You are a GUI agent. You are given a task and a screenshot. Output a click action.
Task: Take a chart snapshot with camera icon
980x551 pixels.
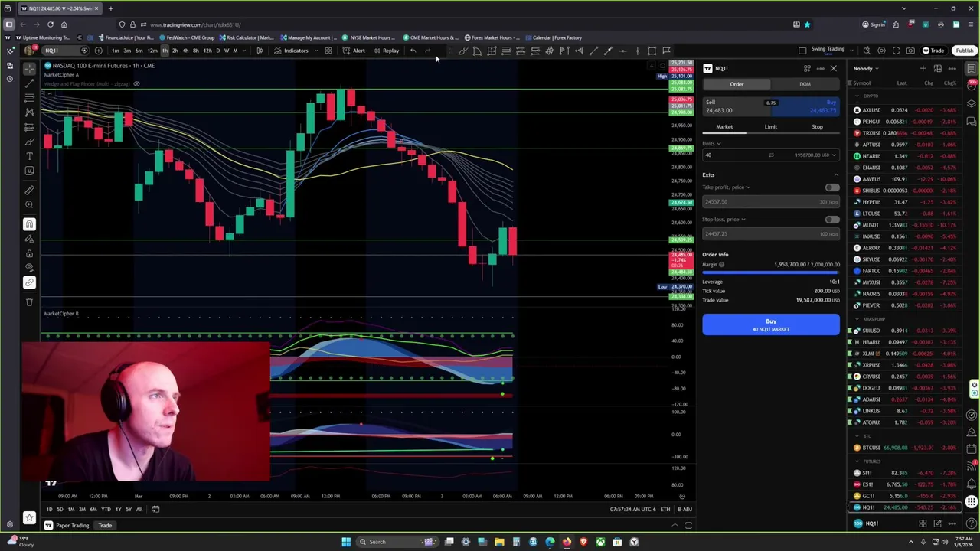click(910, 51)
